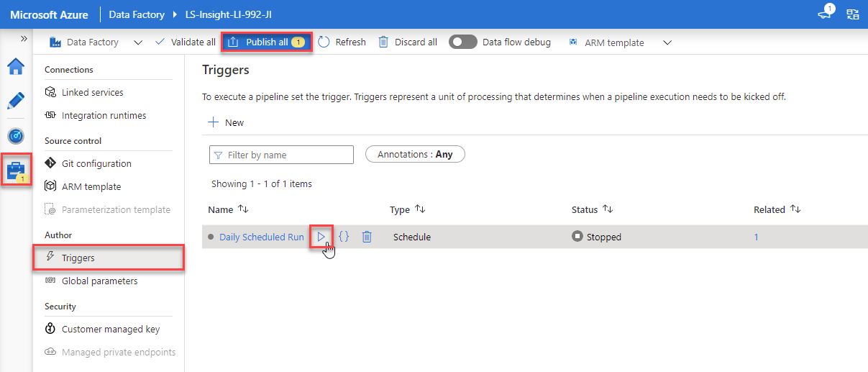Start the Daily Scheduled Run trigger
The image size is (868, 372).
coord(321,237)
